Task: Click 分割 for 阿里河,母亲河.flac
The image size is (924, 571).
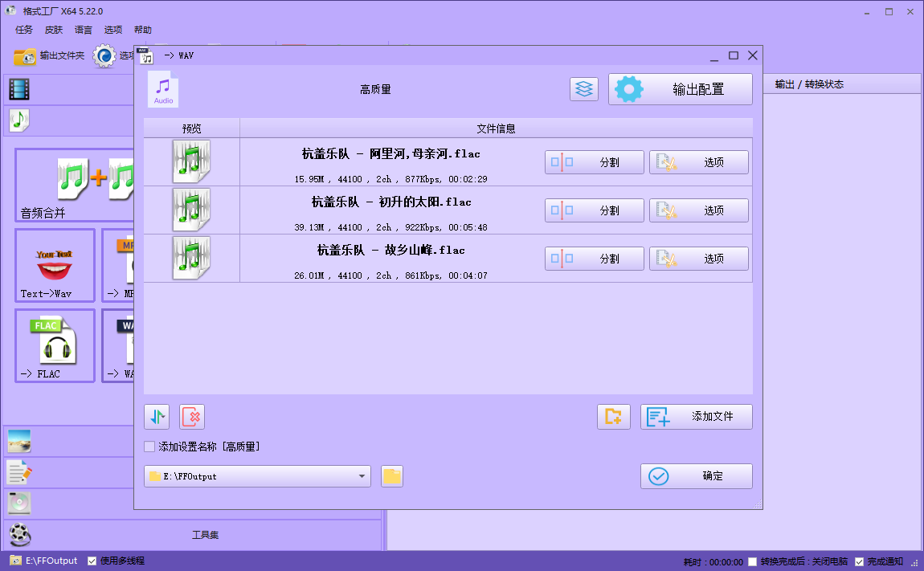Action: click(x=594, y=162)
